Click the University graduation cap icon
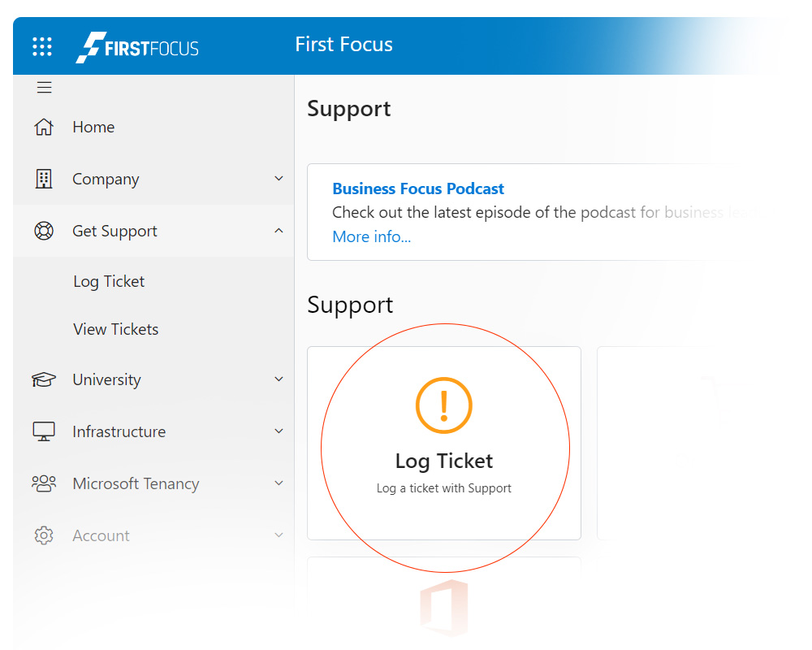 [43, 379]
